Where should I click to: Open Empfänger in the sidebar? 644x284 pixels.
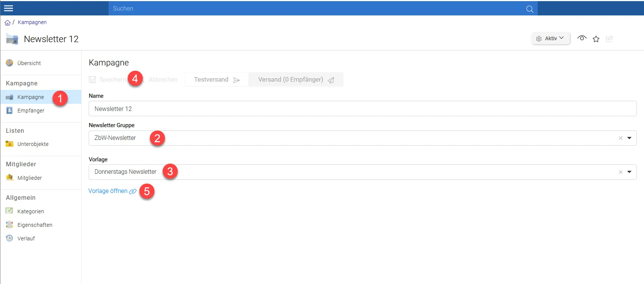point(41,111)
